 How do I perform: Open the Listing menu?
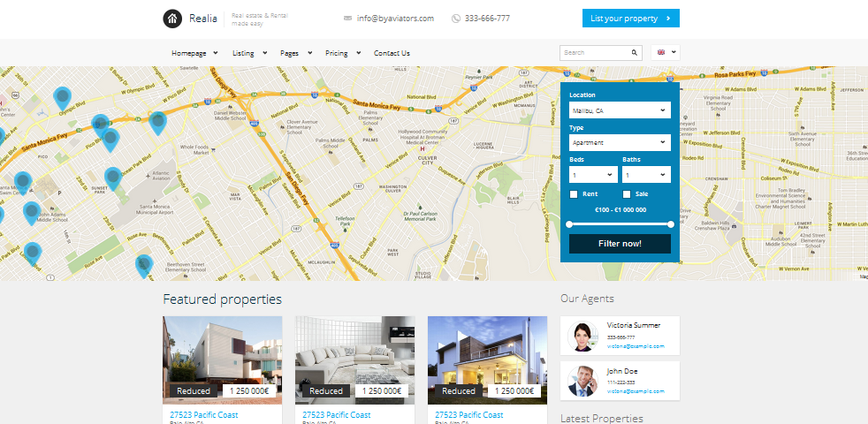(249, 53)
